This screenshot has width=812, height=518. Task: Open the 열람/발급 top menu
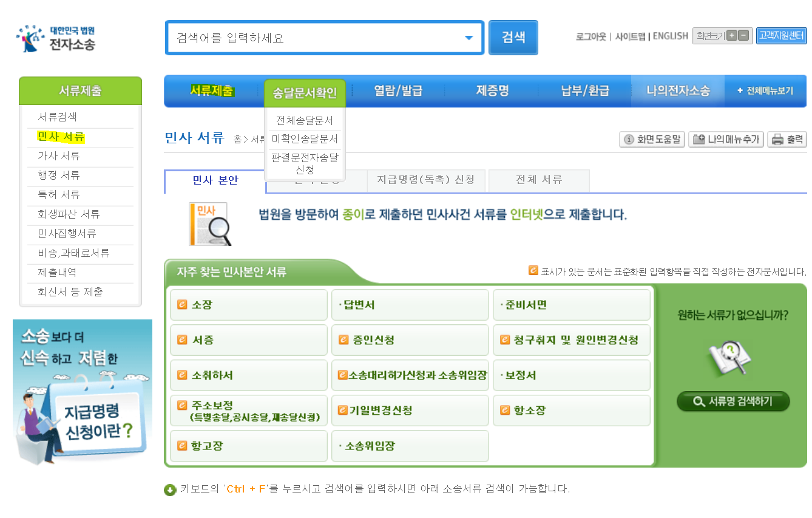point(398,91)
